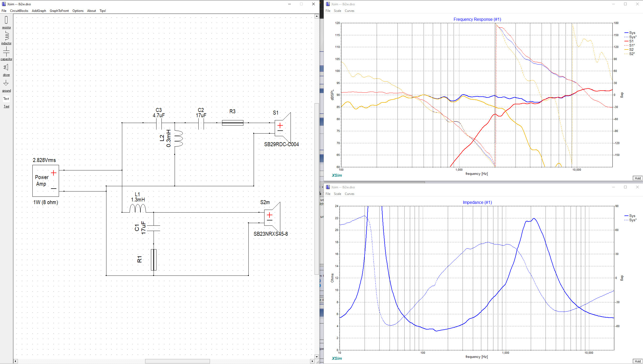This screenshot has width=643, height=364.
Task: Click the S1 tweeter driver symbol
Action: coord(283,128)
